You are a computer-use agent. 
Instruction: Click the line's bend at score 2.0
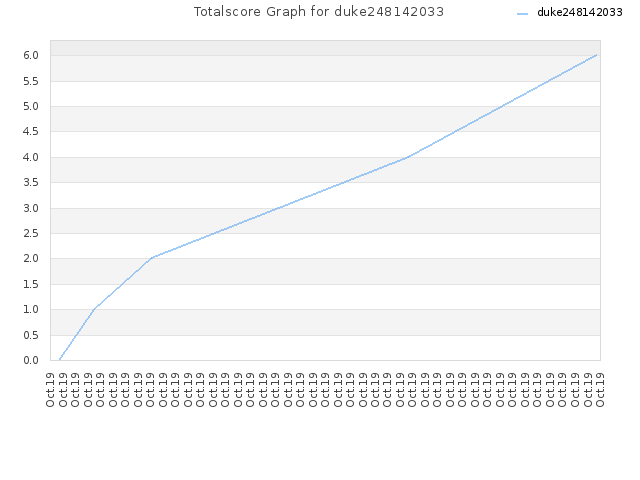click(x=151, y=258)
